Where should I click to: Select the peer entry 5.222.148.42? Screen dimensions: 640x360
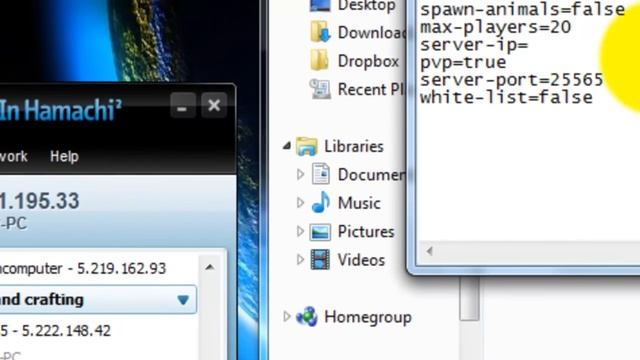point(56,331)
